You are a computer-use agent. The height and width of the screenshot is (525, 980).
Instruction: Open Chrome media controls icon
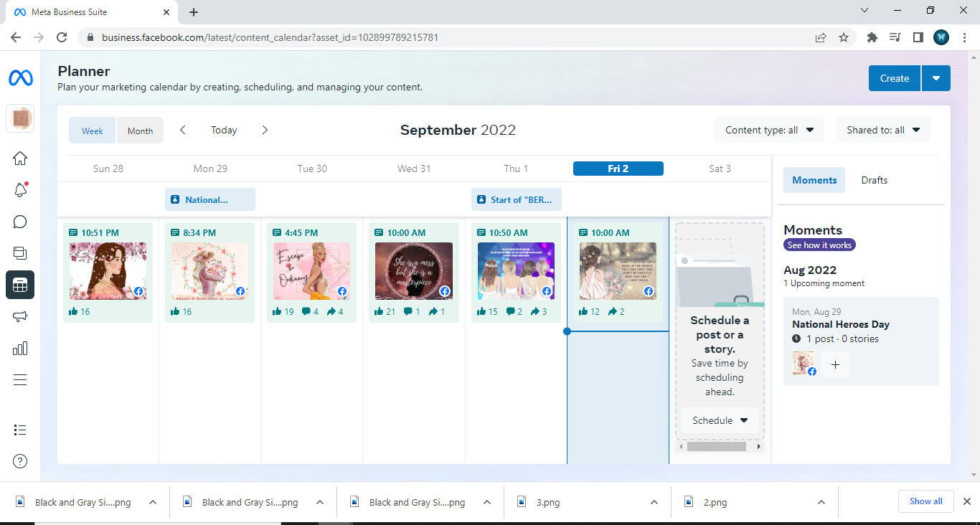pyautogui.click(x=895, y=37)
